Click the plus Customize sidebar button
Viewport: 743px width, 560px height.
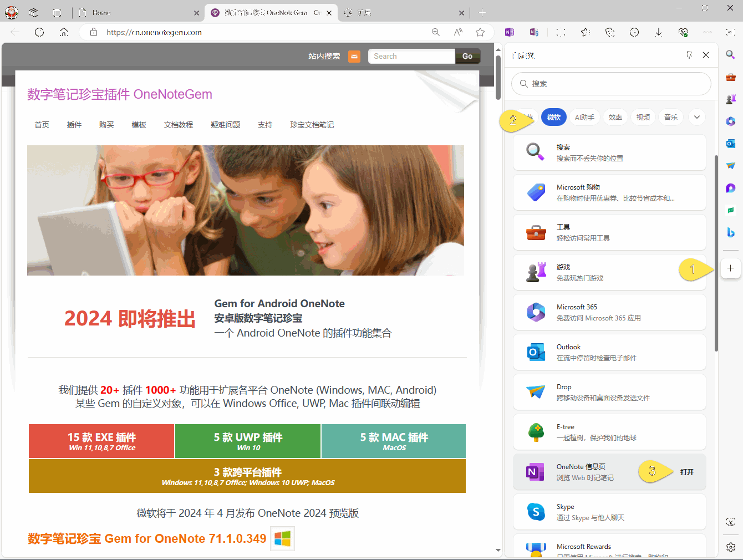click(x=731, y=268)
